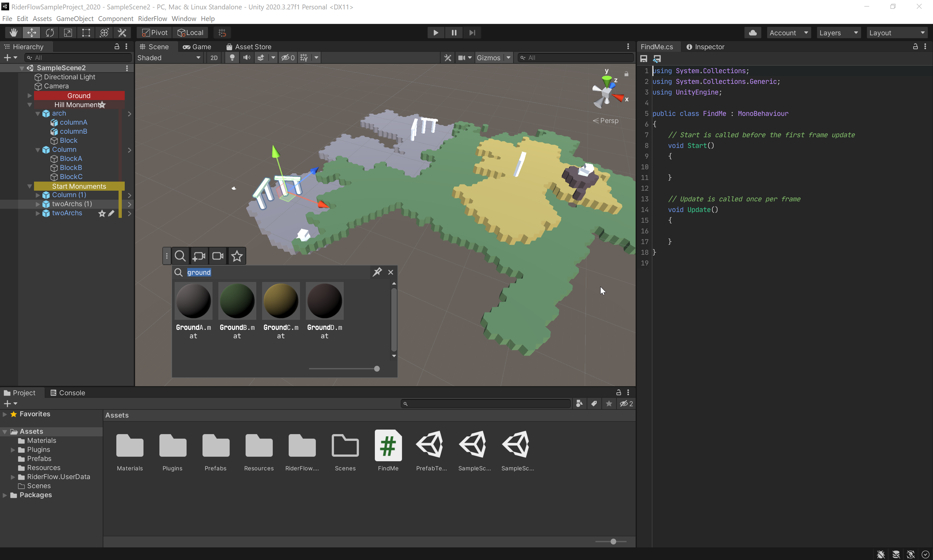Toggle scene lighting lightbulb
933x560 pixels.
click(x=232, y=58)
